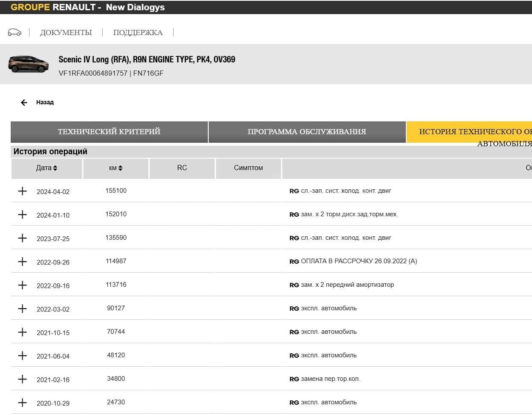Sort table by the Дата column arrows
The height and width of the screenshot is (415, 532).
pos(55,168)
